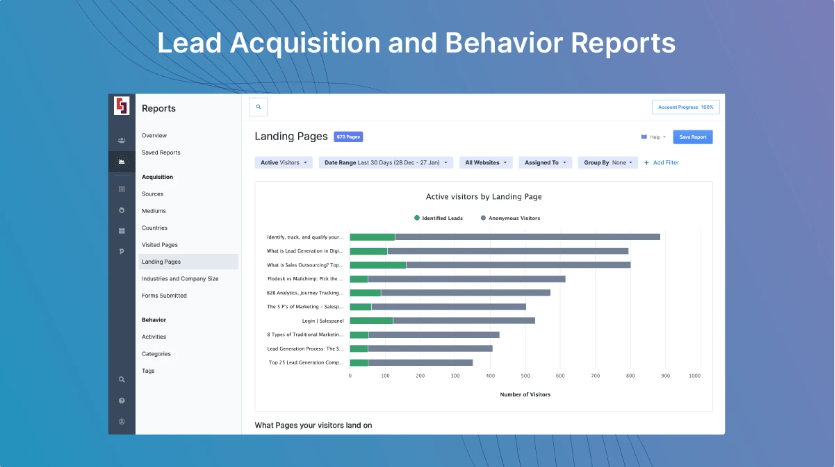
Task: Click the search magnifier icon in left sidebar
Action: (122, 380)
